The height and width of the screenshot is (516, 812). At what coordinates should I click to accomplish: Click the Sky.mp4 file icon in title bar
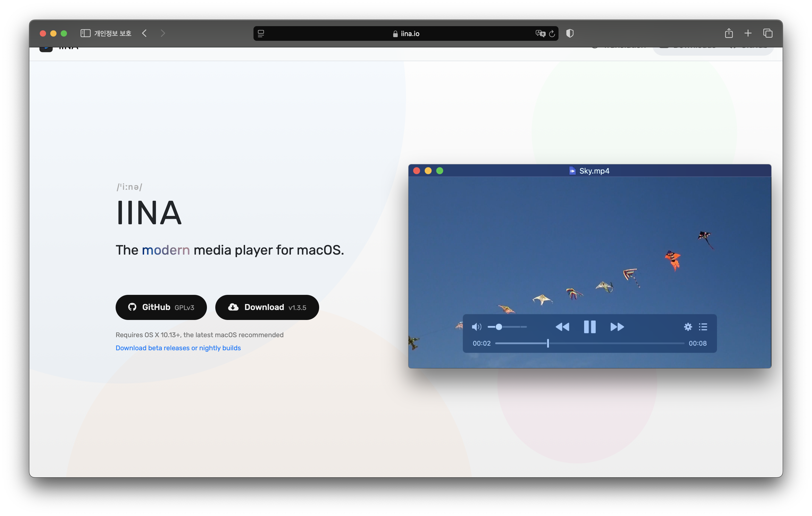point(572,170)
